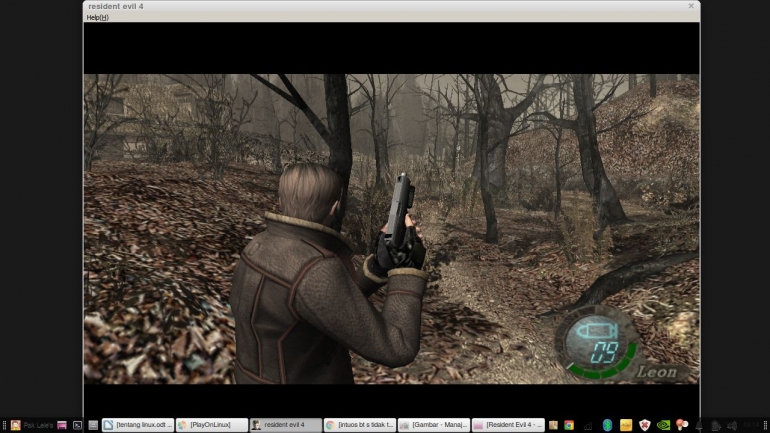Open the Bluetooth tray icon
The image size is (770, 433).
[x=607, y=425]
